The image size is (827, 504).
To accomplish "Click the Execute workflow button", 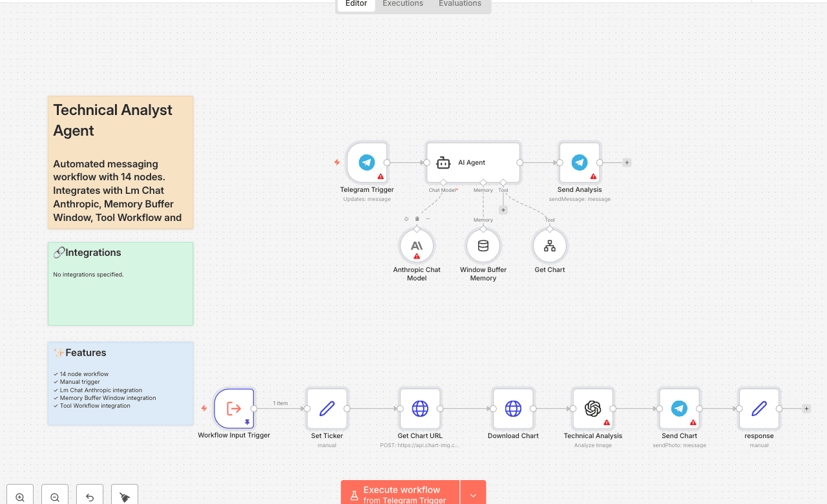I will [401, 494].
